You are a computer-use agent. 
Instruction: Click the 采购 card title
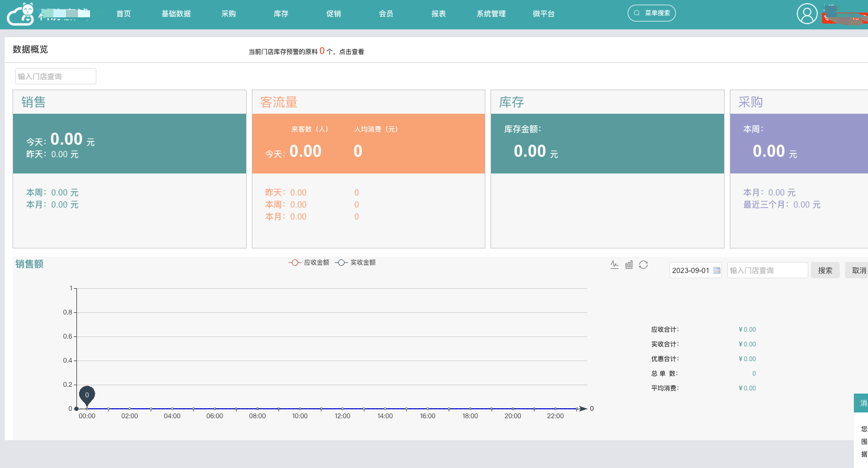751,102
